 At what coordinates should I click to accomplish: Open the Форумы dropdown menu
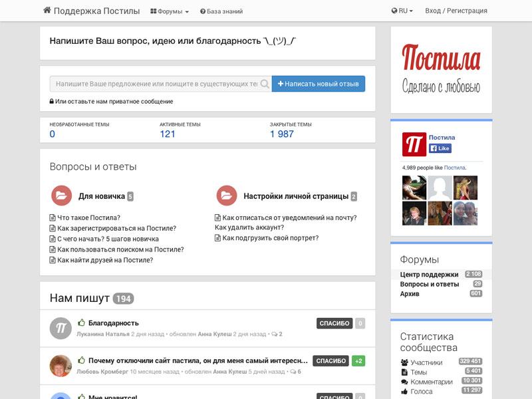[x=170, y=11]
